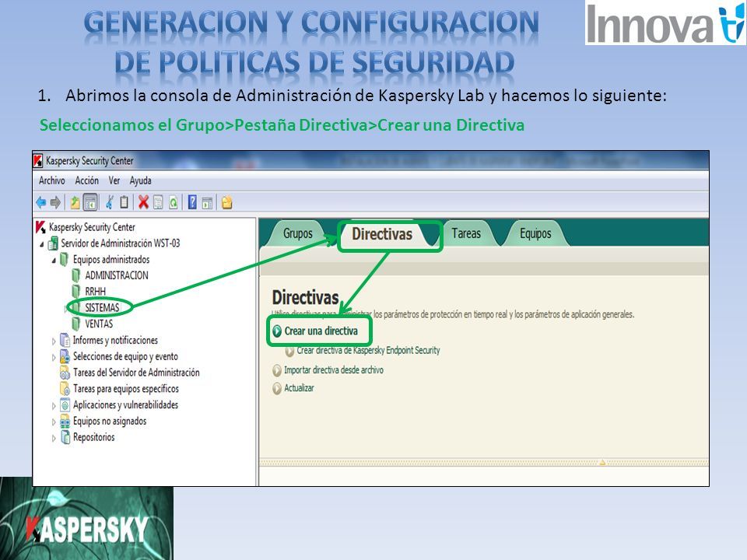The image size is (747, 560).
Task: Toggle the show/hide console tree icon
Action: pos(90,202)
